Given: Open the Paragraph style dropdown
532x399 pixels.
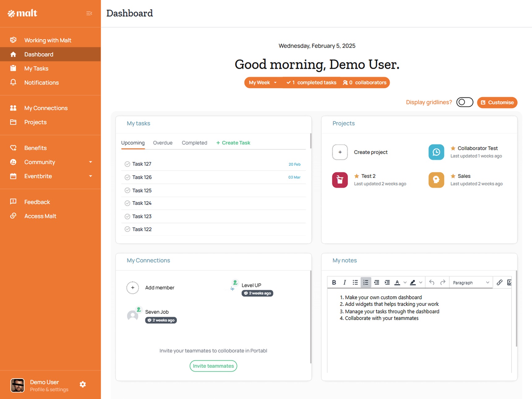Looking at the screenshot, I should pos(470,283).
